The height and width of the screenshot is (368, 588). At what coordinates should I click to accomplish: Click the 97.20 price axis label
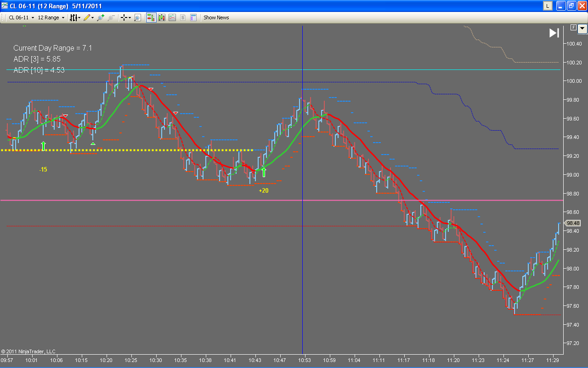click(574, 344)
